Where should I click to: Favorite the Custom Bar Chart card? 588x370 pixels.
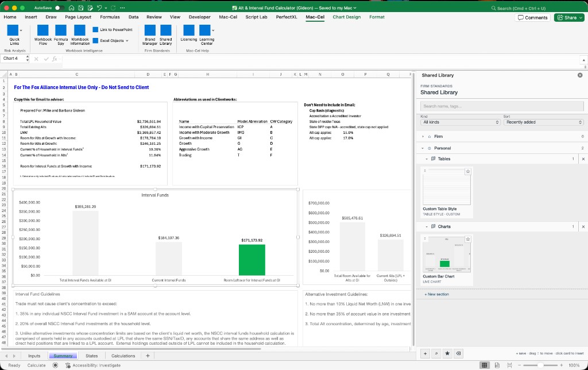click(x=467, y=240)
